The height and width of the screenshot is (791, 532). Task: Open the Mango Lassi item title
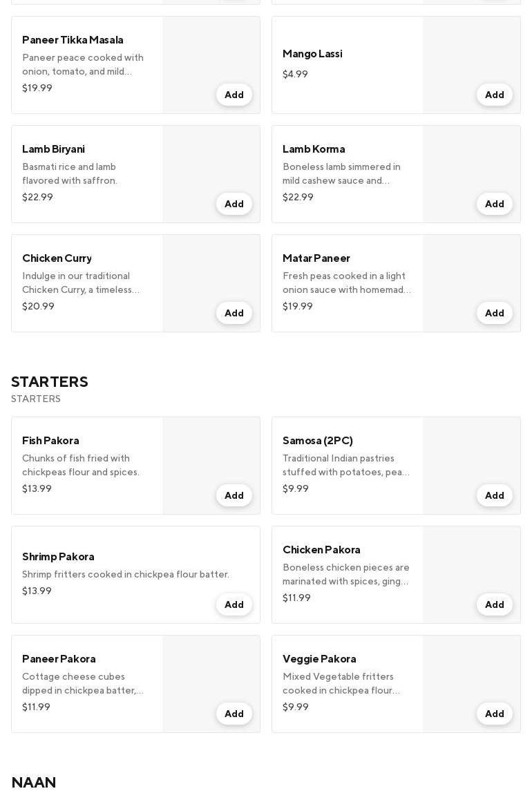(x=312, y=54)
